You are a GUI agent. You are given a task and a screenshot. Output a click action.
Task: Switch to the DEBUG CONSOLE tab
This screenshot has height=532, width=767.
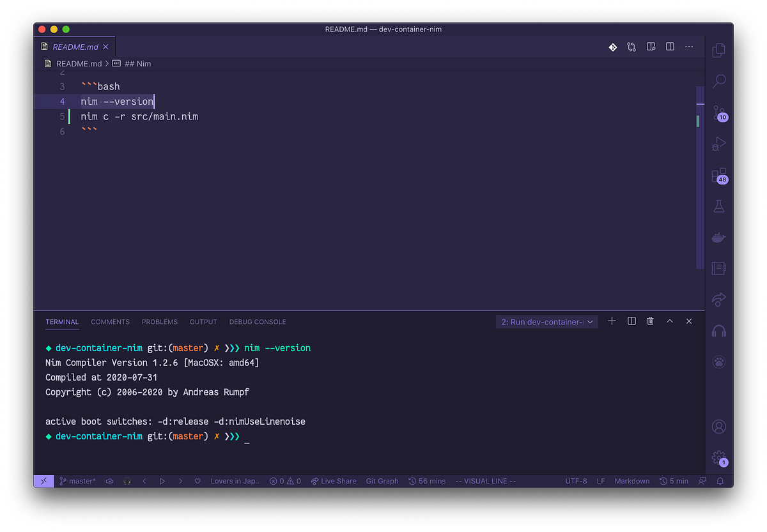pyautogui.click(x=258, y=321)
